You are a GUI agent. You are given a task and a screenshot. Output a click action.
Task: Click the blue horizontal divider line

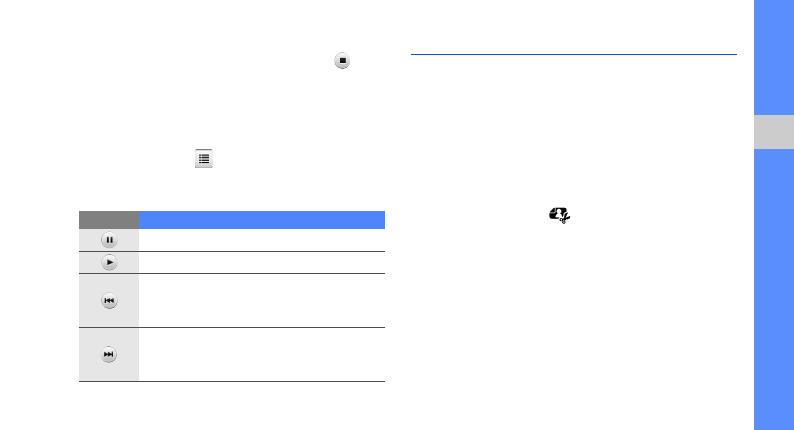(573, 55)
